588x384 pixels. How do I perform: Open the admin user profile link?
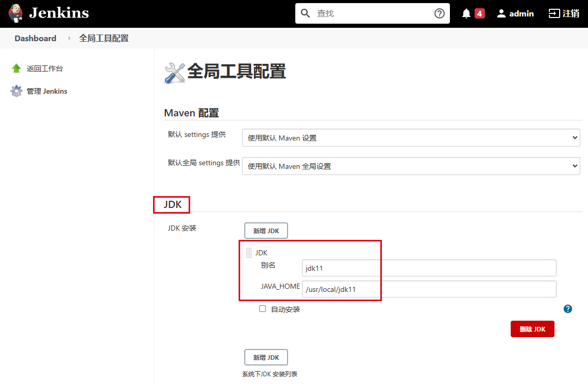click(x=515, y=13)
